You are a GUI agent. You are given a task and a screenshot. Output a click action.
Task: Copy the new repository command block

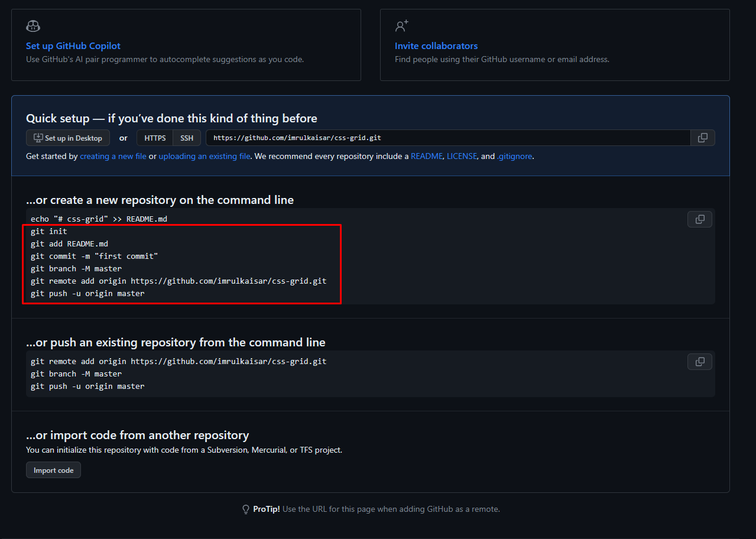point(700,219)
